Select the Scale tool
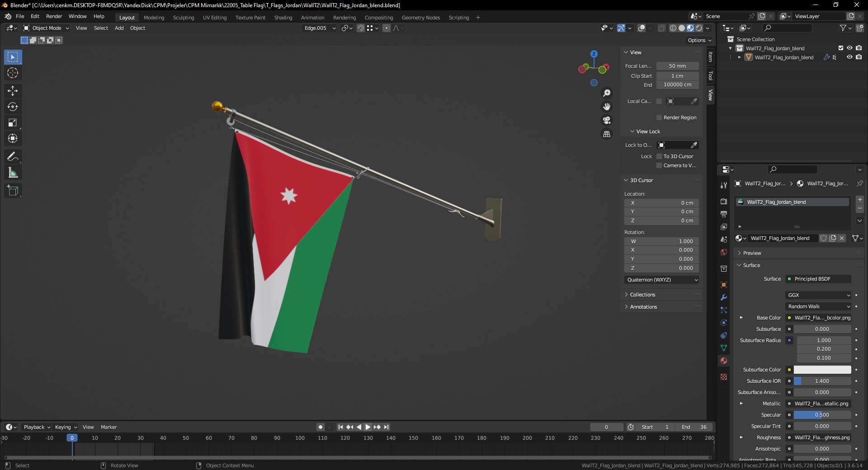The width and height of the screenshot is (868, 470). coord(13,122)
